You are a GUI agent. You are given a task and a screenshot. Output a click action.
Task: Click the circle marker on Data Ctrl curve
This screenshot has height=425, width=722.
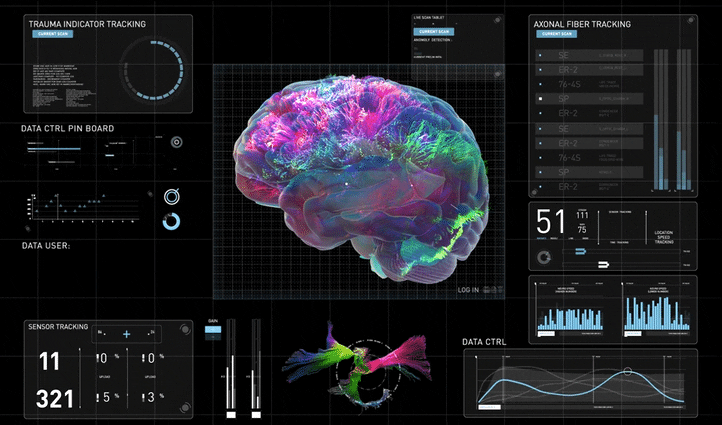(x=627, y=374)
